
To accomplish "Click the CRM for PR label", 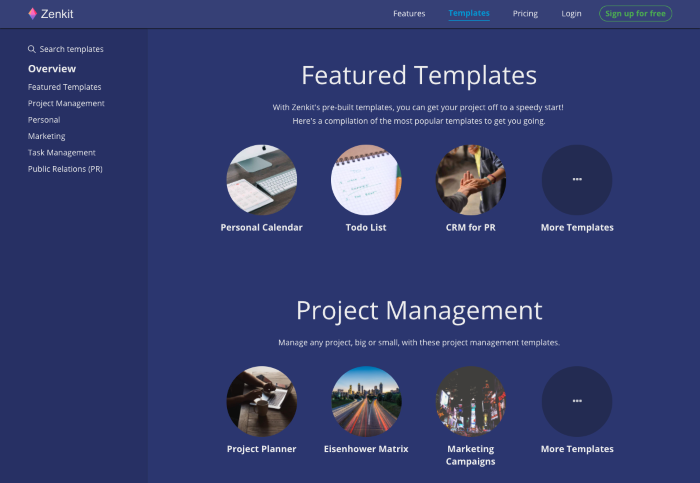I will coord(471,228).
